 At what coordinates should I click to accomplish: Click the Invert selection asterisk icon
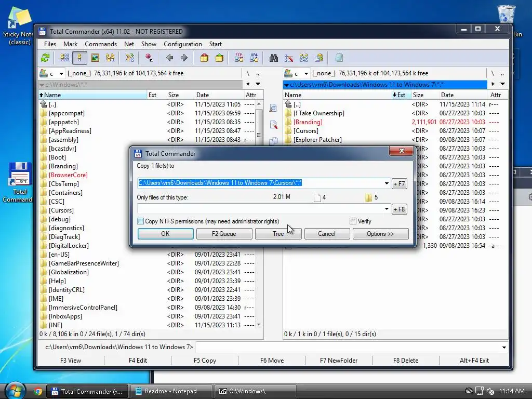[149, 58]
